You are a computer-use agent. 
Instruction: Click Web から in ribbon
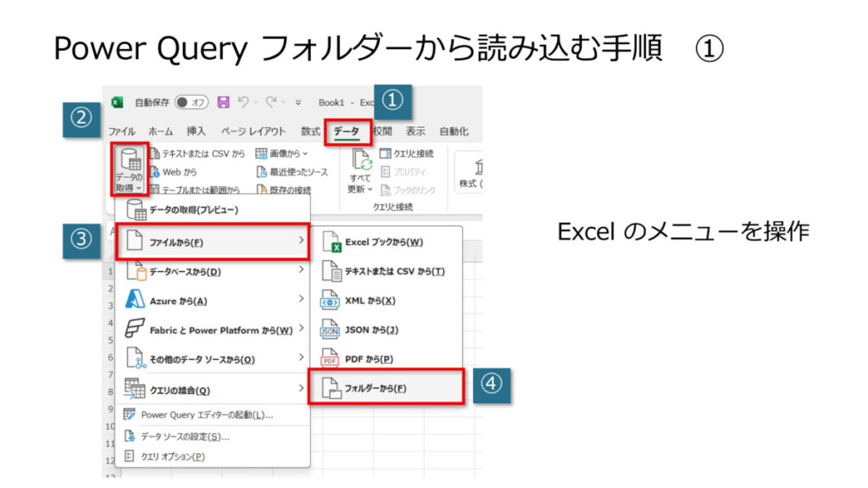tap(173, 172)
